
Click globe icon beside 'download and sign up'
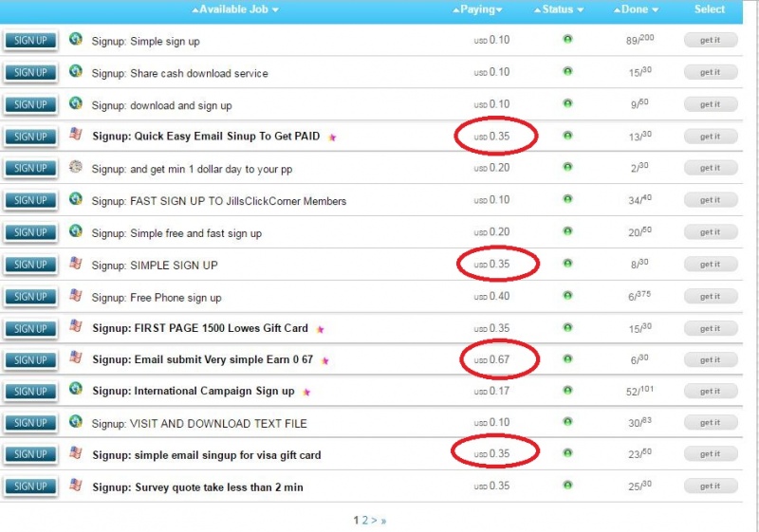[x=76, y=103]
